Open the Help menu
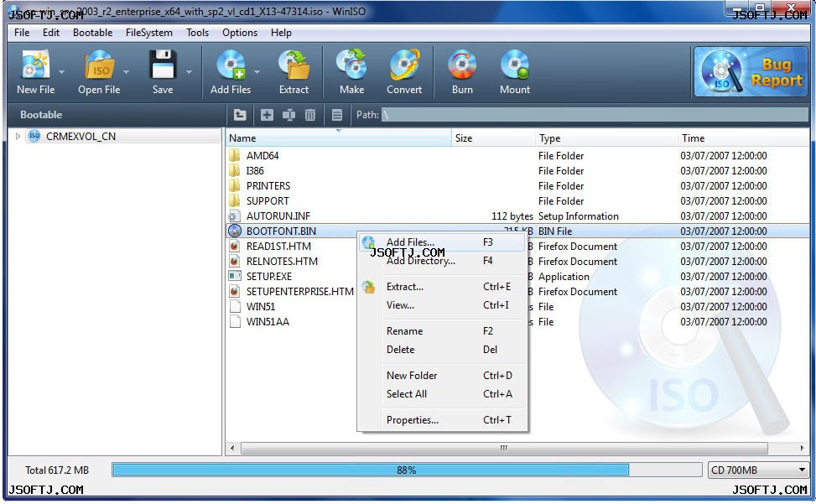Viewport: 816px width, 504px height. [281, 33]
